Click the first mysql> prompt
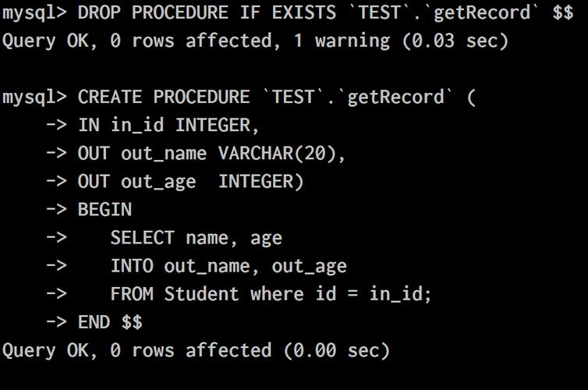 coord(34,13)
